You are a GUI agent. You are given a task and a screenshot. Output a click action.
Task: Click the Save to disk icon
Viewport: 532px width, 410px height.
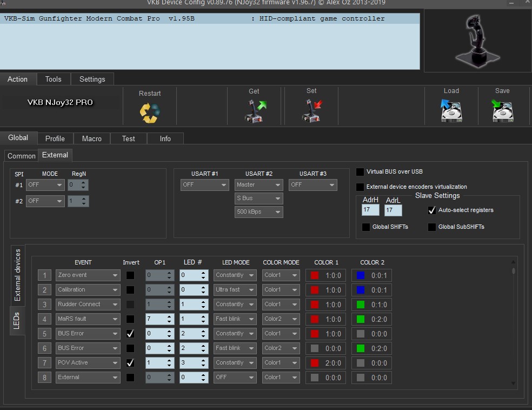coord(502,111)
